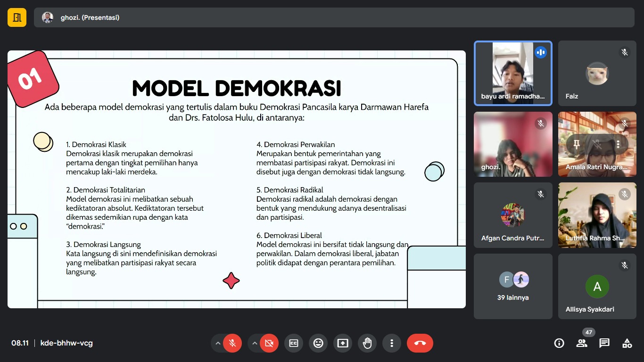Expand video settings arrow beside camera
The image size is (644, 362).
(x=255, y=343)
